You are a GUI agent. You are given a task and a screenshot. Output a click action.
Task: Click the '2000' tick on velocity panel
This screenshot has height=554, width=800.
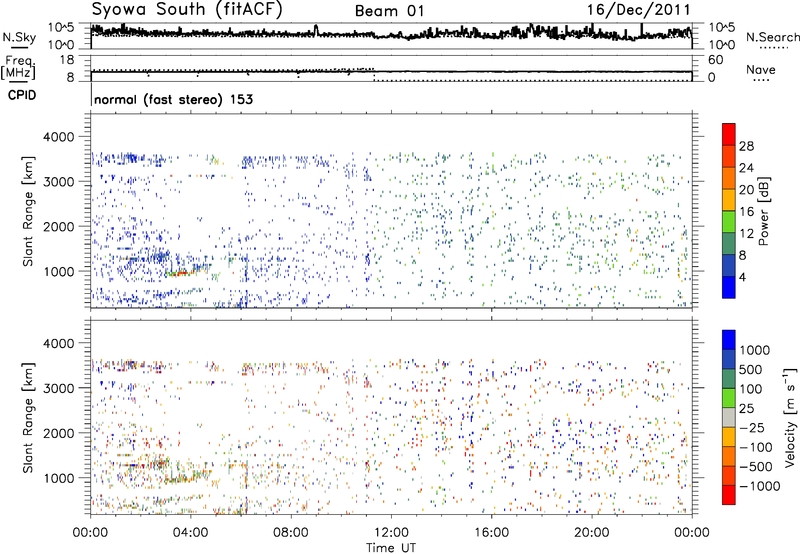pyautogui.click(x=58, y=433)
